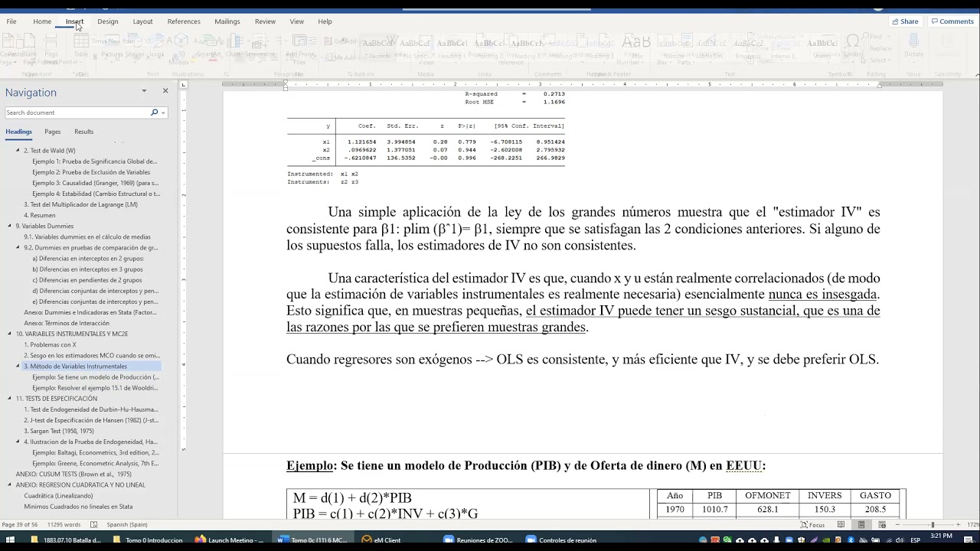The image size is (980, 551).
Task: Collapse the '9.2. Dummies en pruebas' heading
Action: [x=18, y=248]
